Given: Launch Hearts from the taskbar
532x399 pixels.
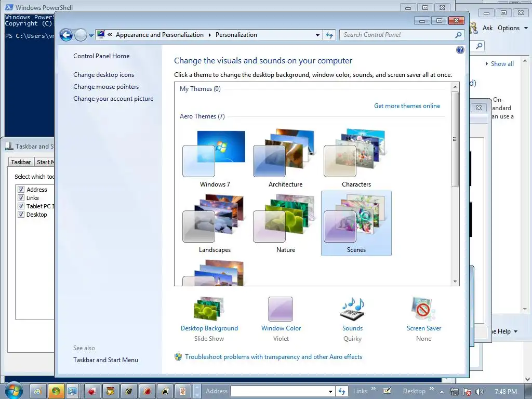Looking at the screenshot, I should click(91, 391).
